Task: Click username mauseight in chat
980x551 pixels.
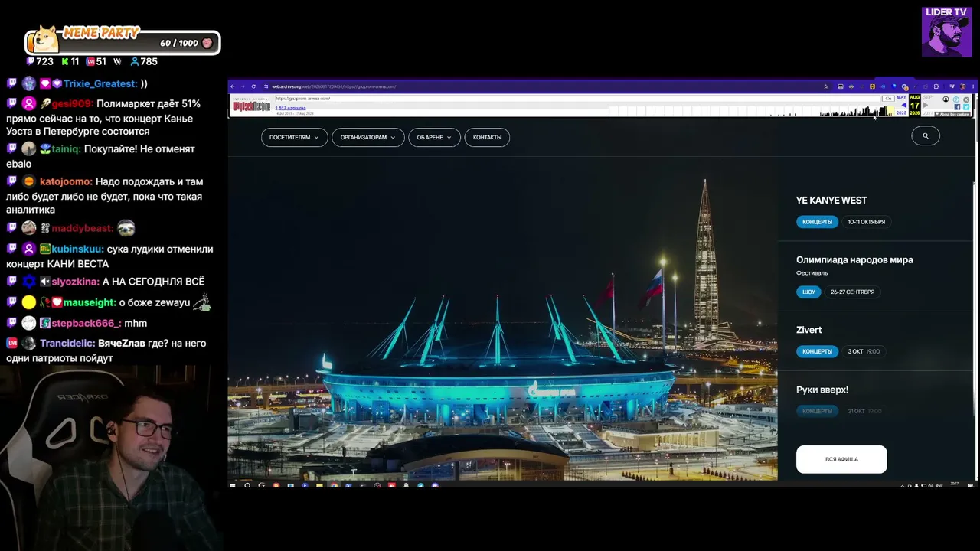Action: (x=90, y=303)
